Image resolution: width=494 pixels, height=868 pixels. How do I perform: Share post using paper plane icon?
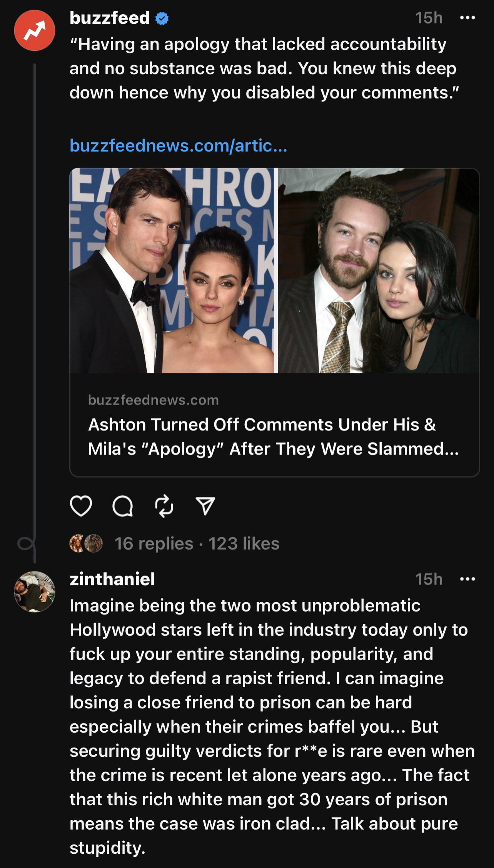(205, 506)
